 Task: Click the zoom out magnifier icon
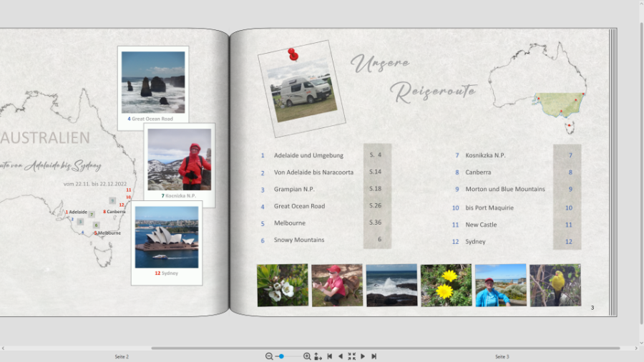tap(269, 356)
